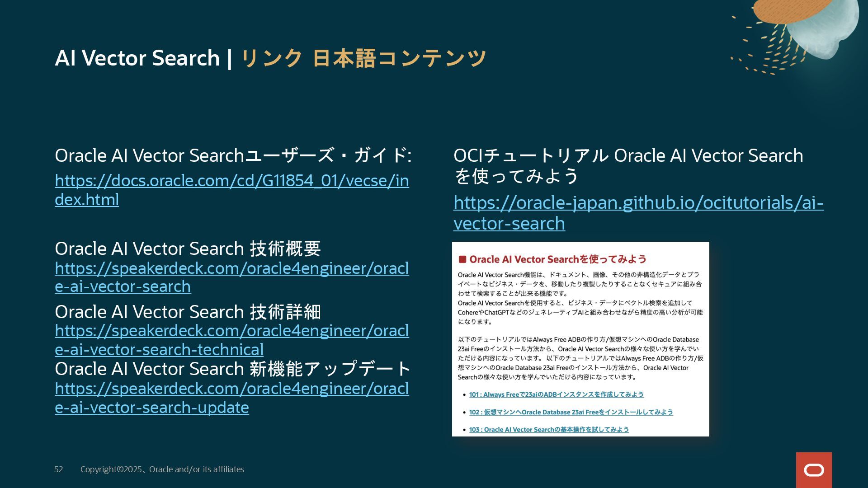Click the Oracle logo icon
Image resolution: width=868 pixels, height=488 pixels.
click(814, 470)
